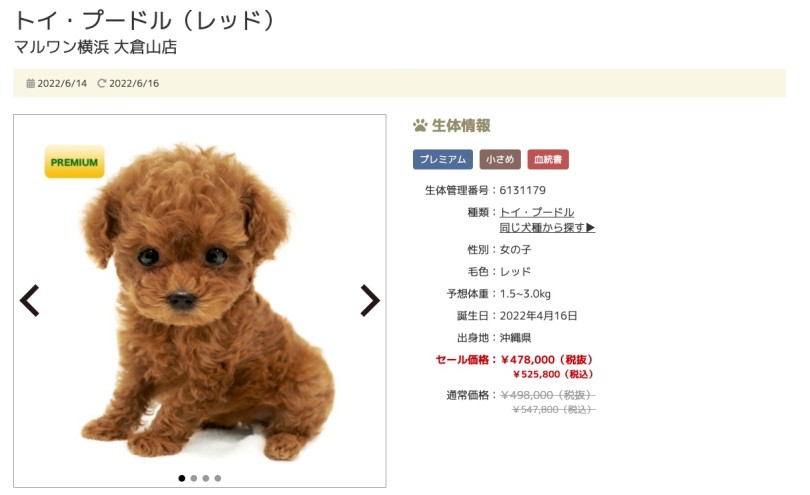Click the toy poodle puppy photo

point(199,301)
